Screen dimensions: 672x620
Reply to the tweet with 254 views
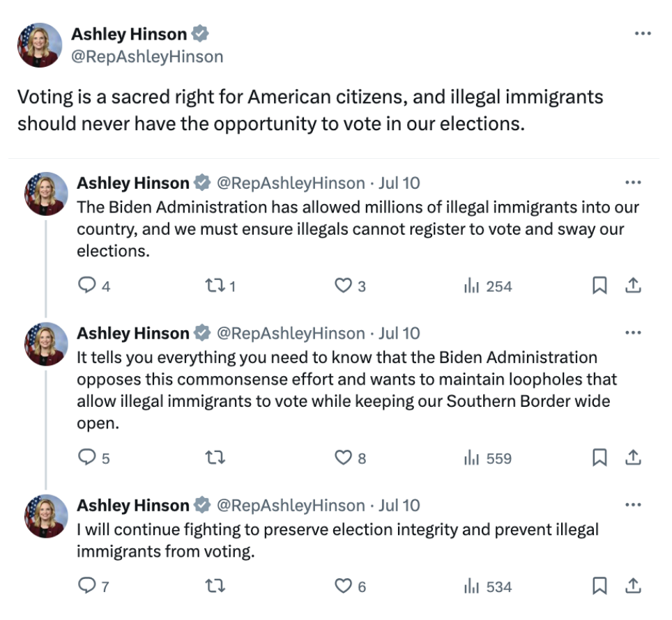(x=86, y=286)
